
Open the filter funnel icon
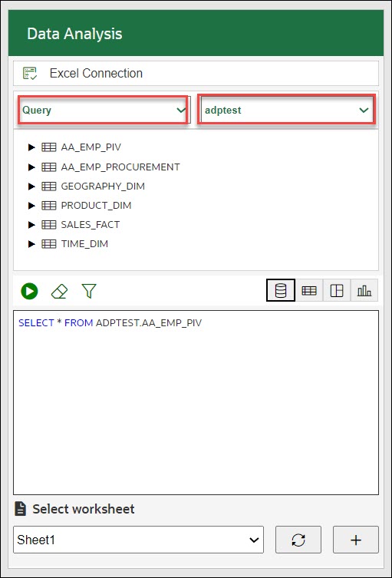[x=89, y=291]
